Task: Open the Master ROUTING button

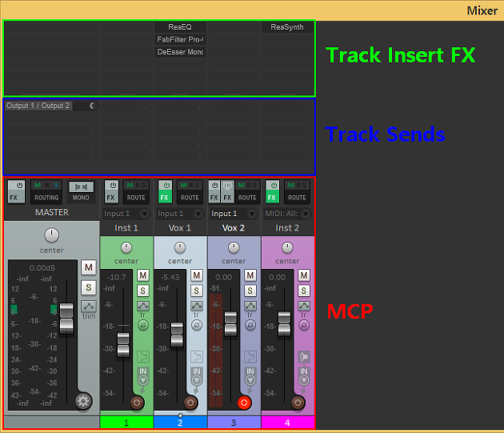Action: point(46,198)
